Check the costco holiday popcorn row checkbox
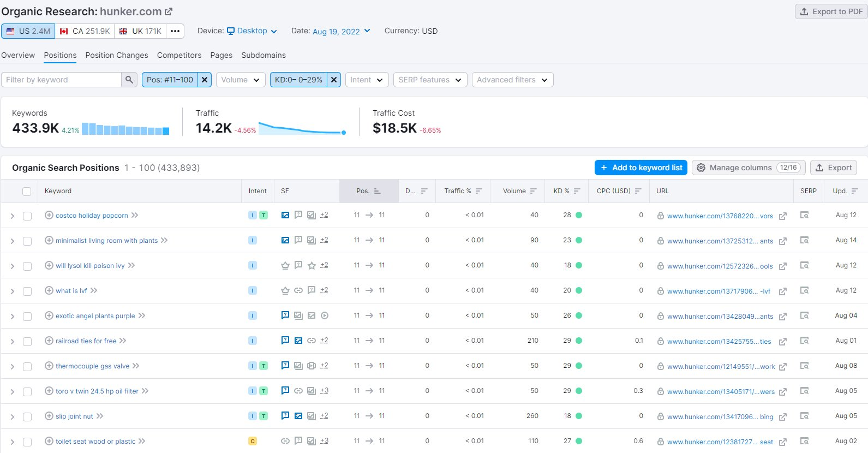868x453 pixels. click(27, 216)
